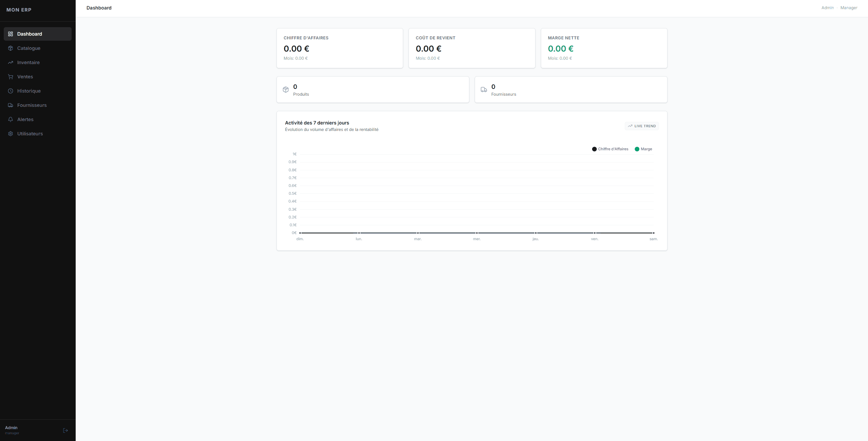Open the Ventes section from the sidebar
Image resolution: width=868 pixels, height=441 pixels.
click(26, 77)
